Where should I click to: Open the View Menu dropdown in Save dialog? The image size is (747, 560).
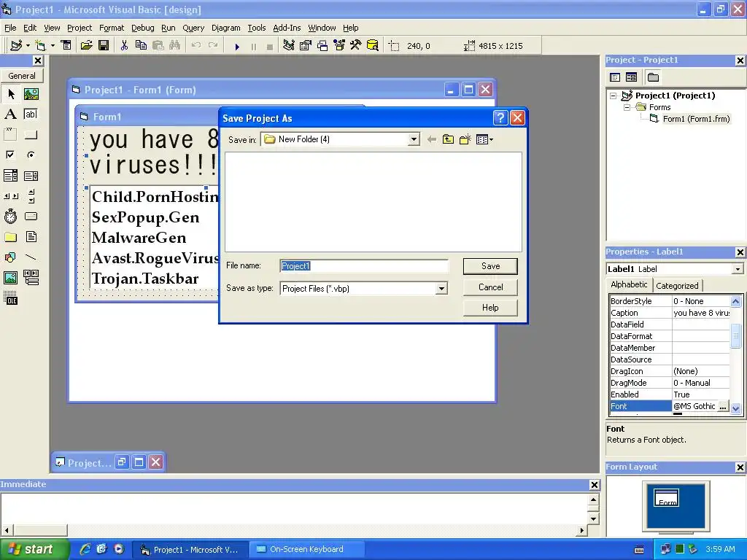pos(484,139)
